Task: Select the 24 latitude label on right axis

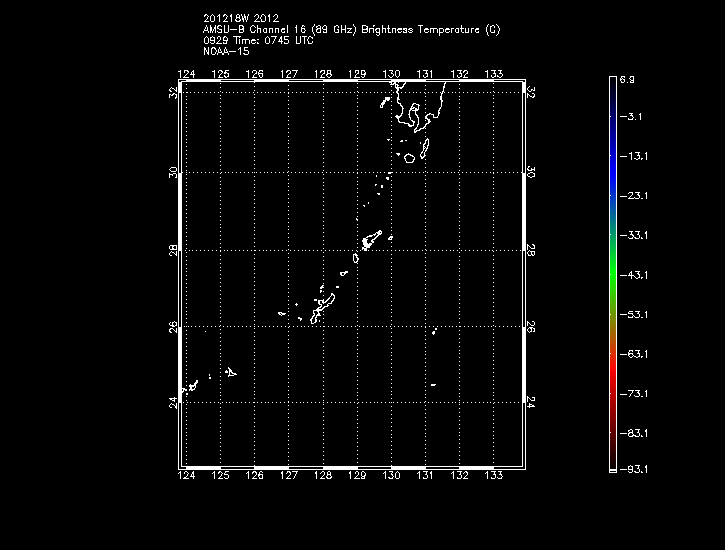Action: point(531,402)
